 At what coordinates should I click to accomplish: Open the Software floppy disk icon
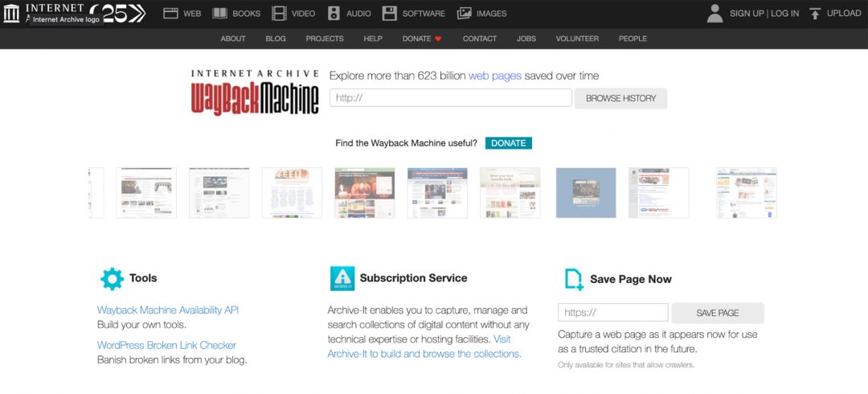coord(390,14)
